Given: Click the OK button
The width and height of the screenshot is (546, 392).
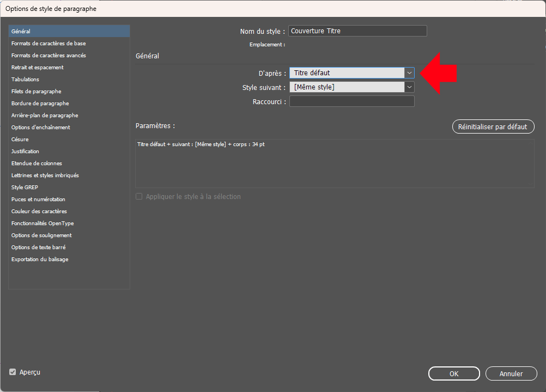Looking at the screenshot, I should pos(453,373).
